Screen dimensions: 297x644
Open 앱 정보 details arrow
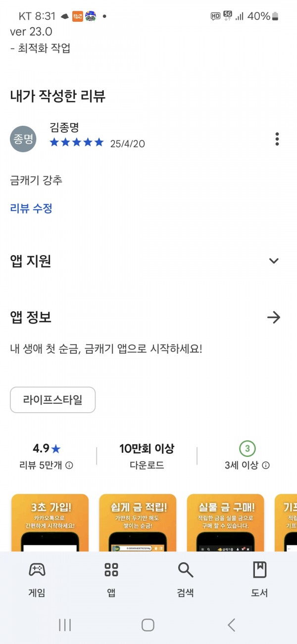(x=274, y=317)
